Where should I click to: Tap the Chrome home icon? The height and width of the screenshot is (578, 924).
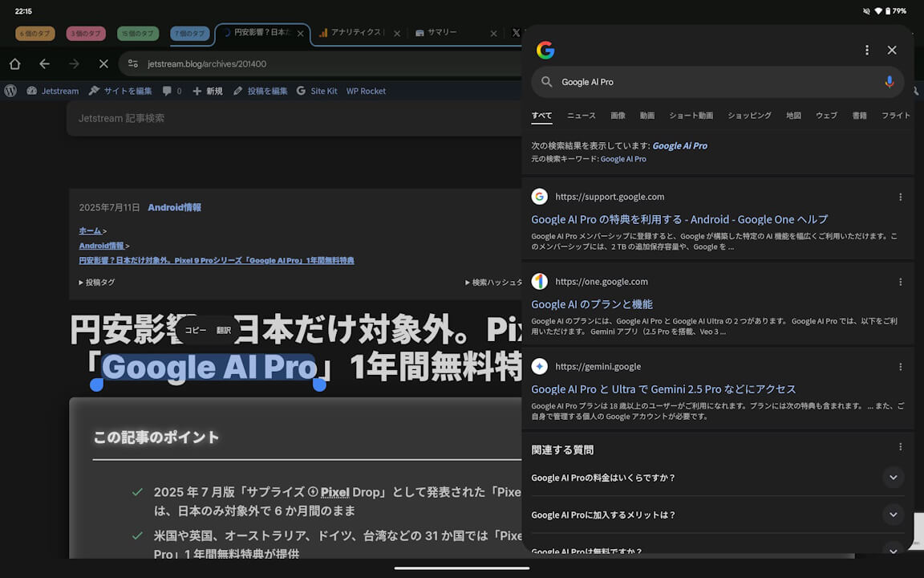pyautogui.click(x=14, y=63)
